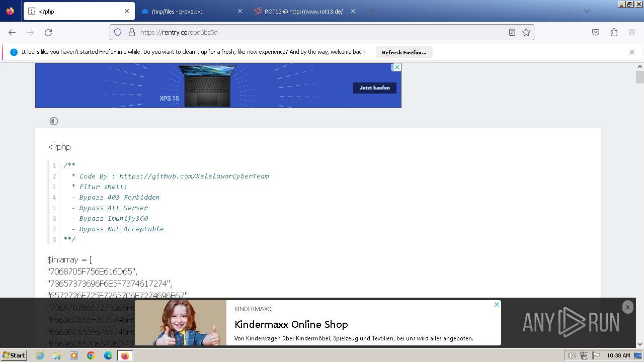644x362 pixels.
Task: Launch Edge from taskbar
Action: tap(108, 355)
